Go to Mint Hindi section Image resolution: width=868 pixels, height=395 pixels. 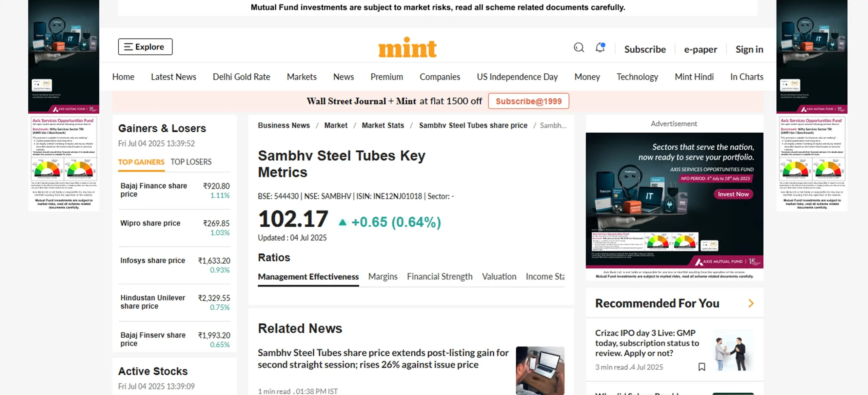pyautogui.click(x=694, y=77)
